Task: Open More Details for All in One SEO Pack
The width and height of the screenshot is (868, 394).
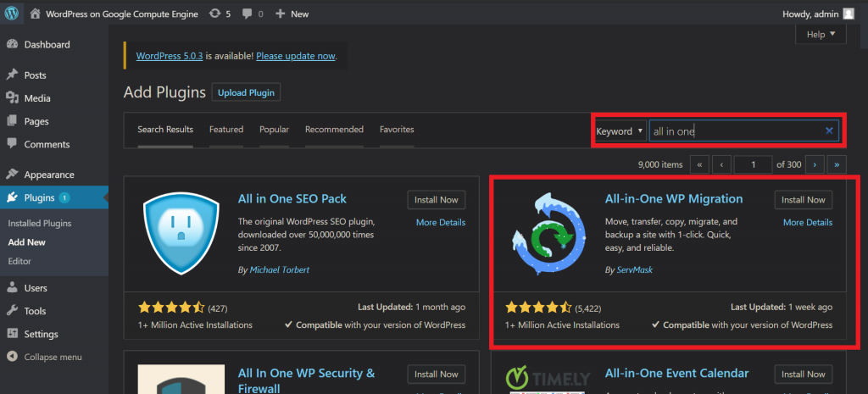Action: pos(441,223)
